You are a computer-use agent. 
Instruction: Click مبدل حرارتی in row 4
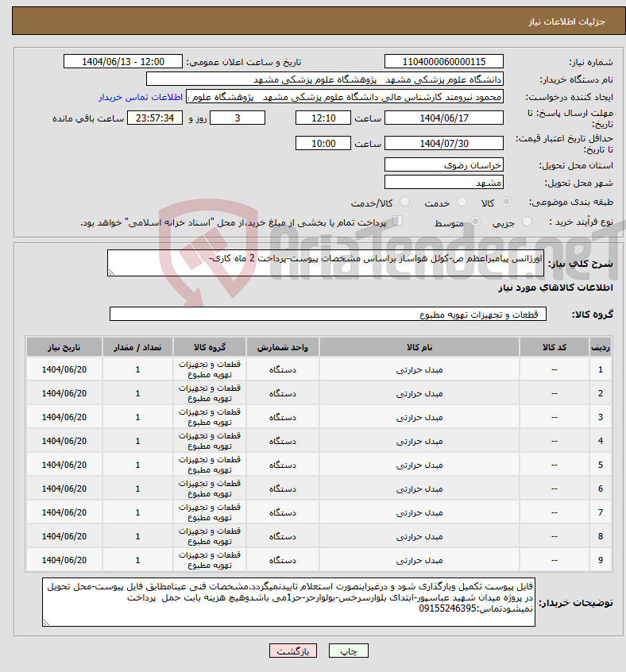pyautogui.click(x=419, y=441)
